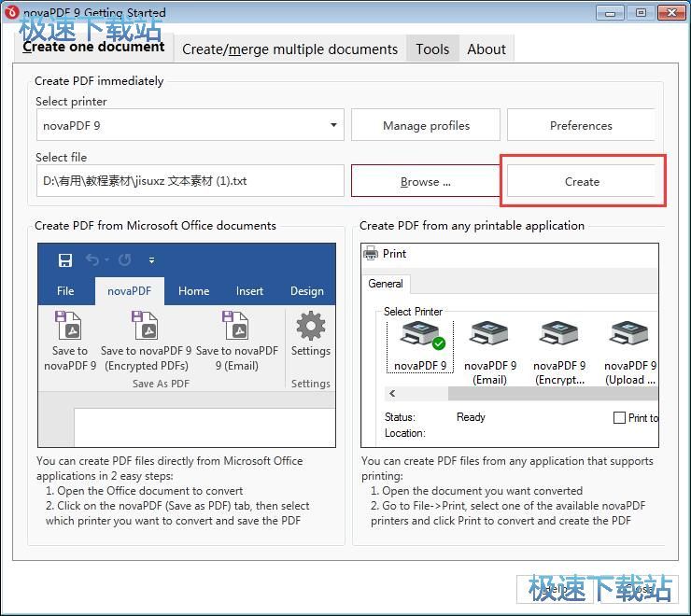Open the Select printer dropdown
Viewport: 691px width, 616px height.
coord(333,125)
